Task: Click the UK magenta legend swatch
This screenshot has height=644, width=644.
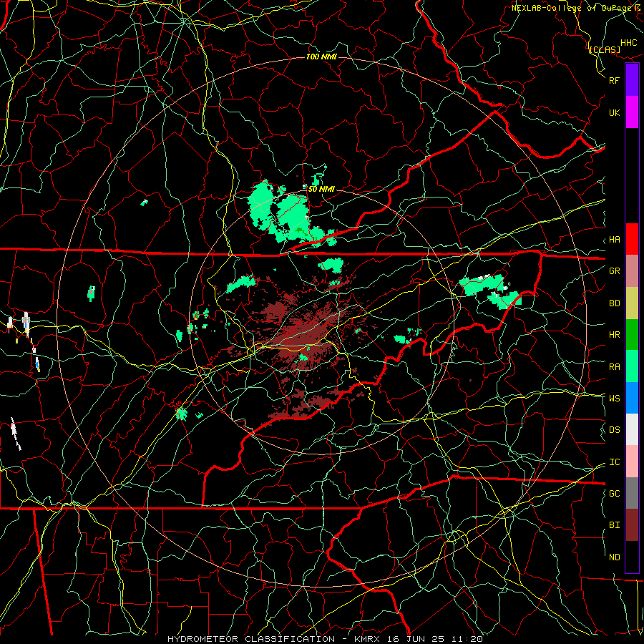Action: coord(632,112)
